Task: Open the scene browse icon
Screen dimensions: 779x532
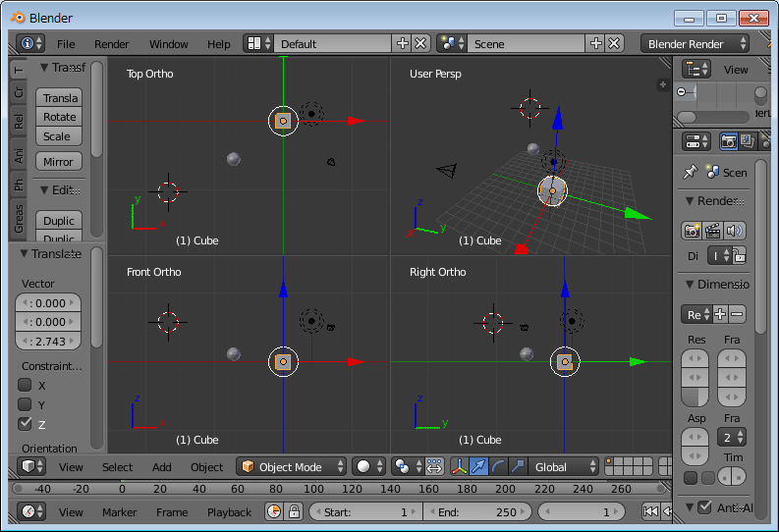Action: click(452, 43)
